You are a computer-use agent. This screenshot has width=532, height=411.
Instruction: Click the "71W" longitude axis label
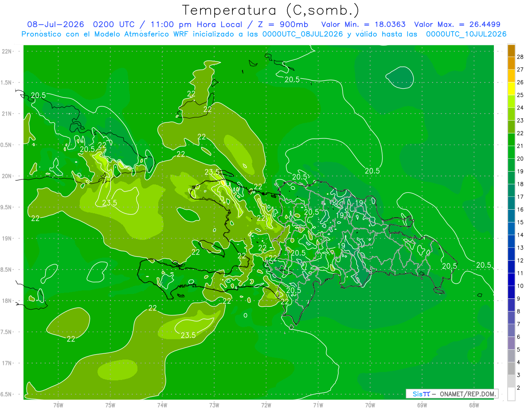318,405
